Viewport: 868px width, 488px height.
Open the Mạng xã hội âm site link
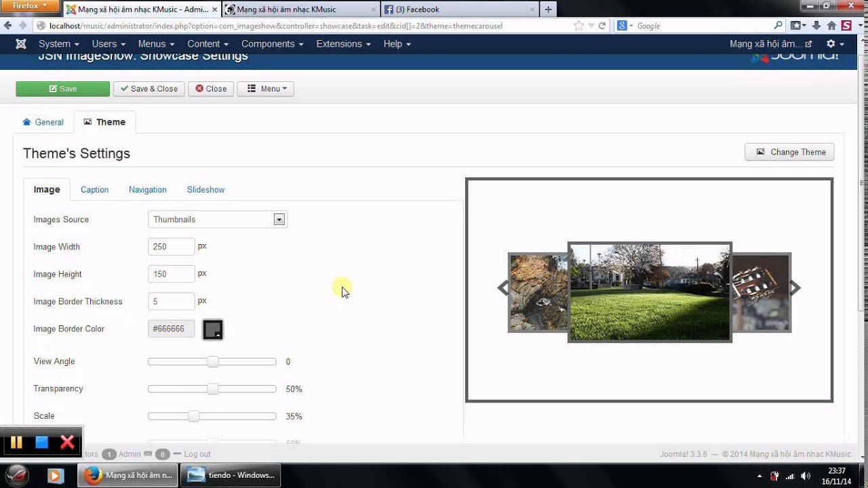[770, 43]
